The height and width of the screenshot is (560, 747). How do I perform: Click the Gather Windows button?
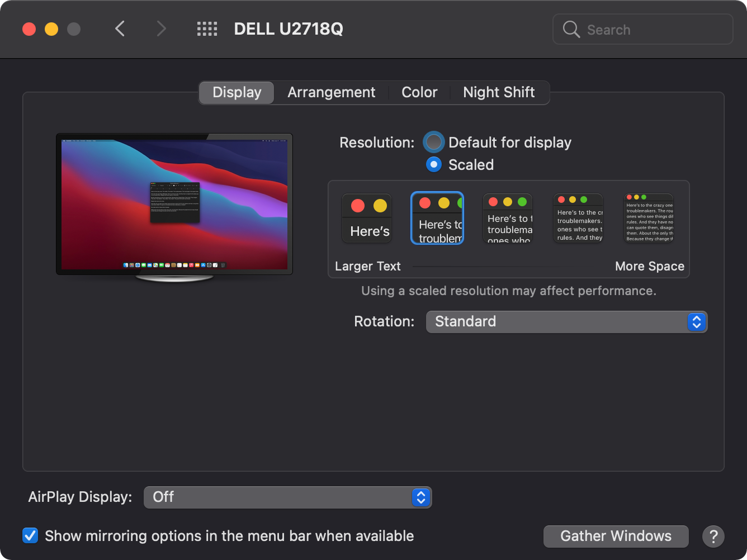(x=616, y=537)
